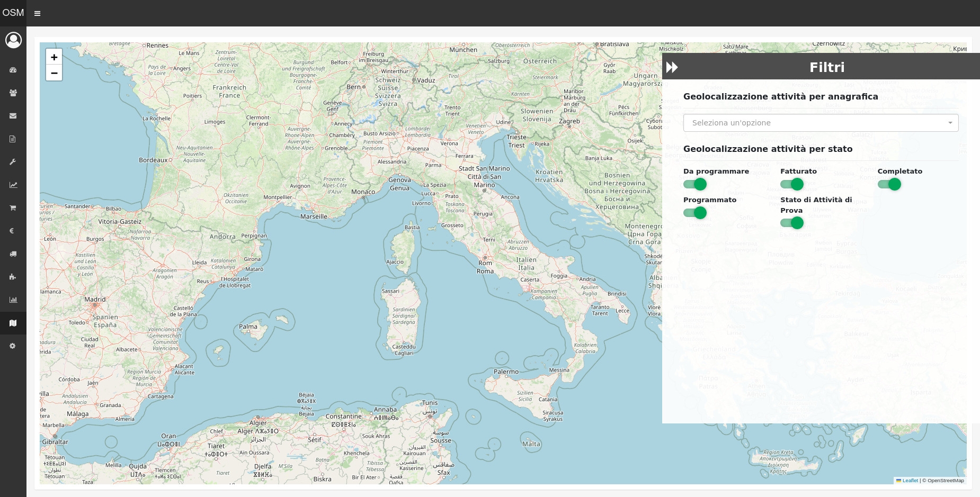Open the truck icon in sidebar

(x=13, y=254)
